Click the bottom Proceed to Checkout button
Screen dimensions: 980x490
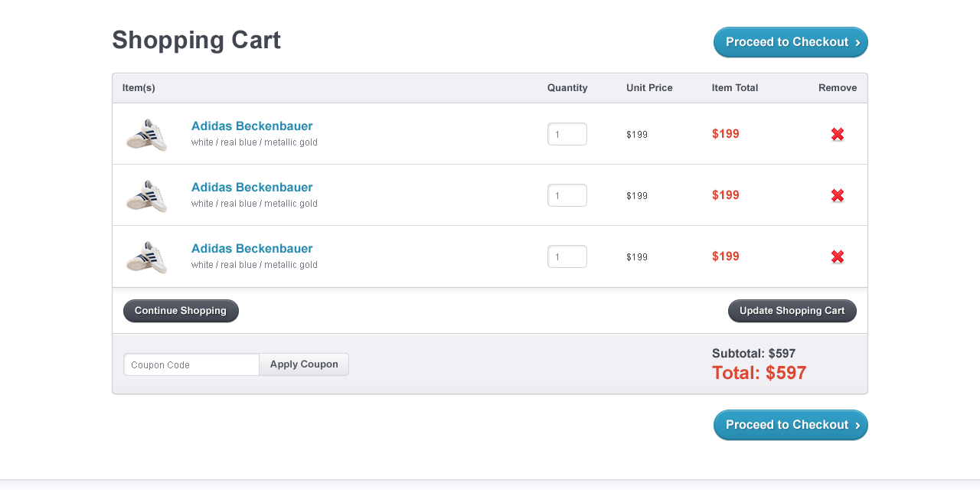[790, 425]
